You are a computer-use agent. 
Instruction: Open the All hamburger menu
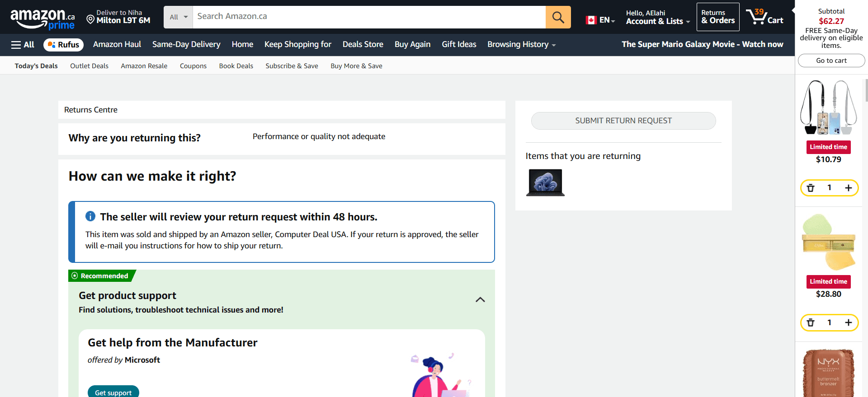23,45
